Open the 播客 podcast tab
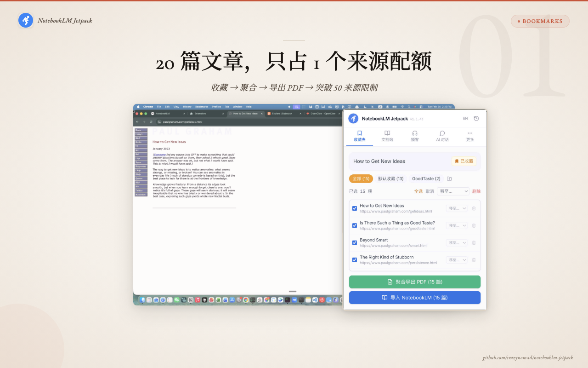 coord(415,136)
